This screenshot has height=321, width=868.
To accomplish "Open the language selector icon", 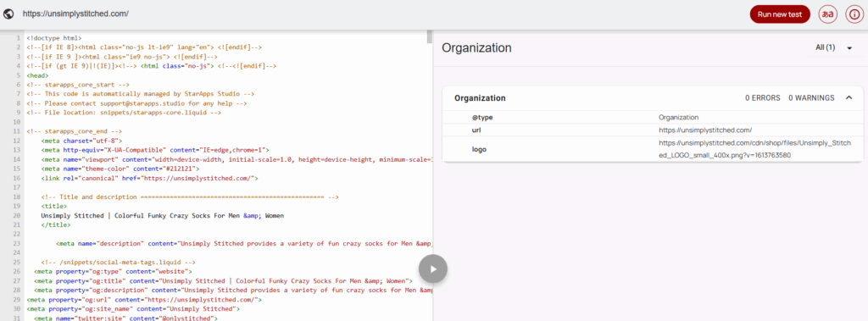I will [x=827, y=14].
